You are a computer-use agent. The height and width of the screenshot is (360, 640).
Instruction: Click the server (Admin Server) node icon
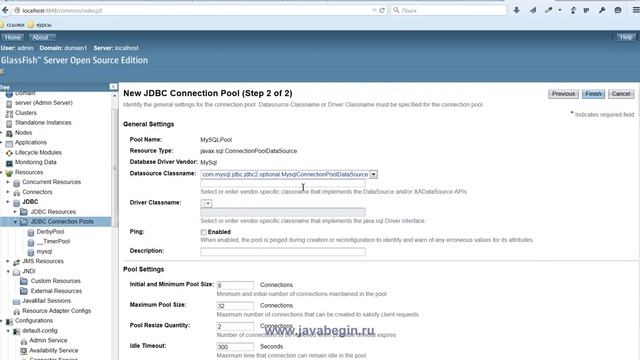[9, 104]
